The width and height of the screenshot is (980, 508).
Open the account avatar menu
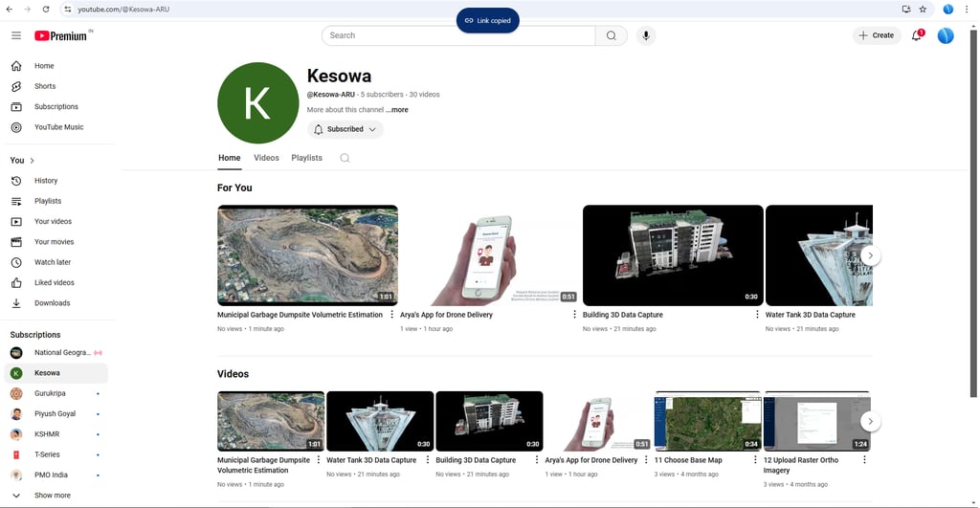pos(946,35)
